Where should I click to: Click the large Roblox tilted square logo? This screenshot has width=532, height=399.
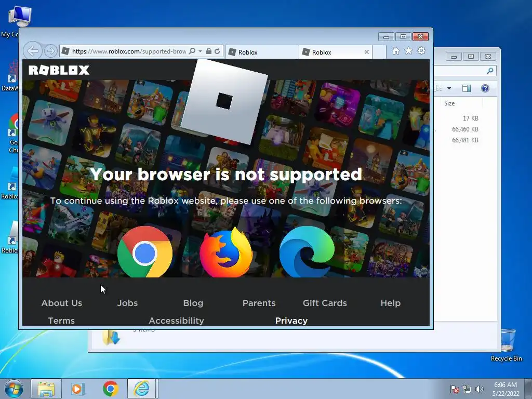(x=224, y=101)
